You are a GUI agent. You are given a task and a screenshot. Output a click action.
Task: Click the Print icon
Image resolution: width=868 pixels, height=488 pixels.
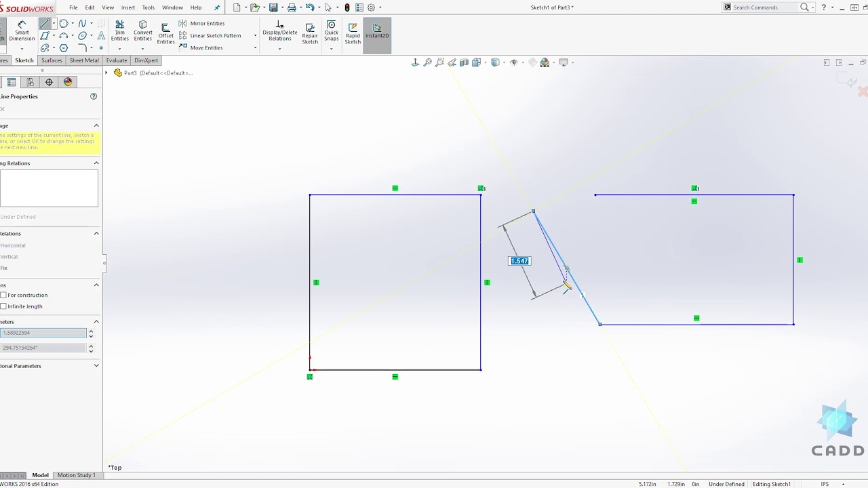click(x=292, y=7)
